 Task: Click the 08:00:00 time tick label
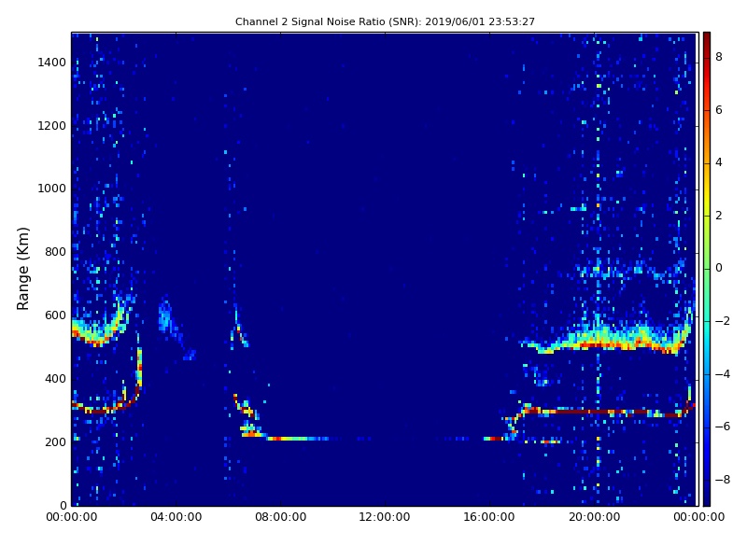point(281,517)
